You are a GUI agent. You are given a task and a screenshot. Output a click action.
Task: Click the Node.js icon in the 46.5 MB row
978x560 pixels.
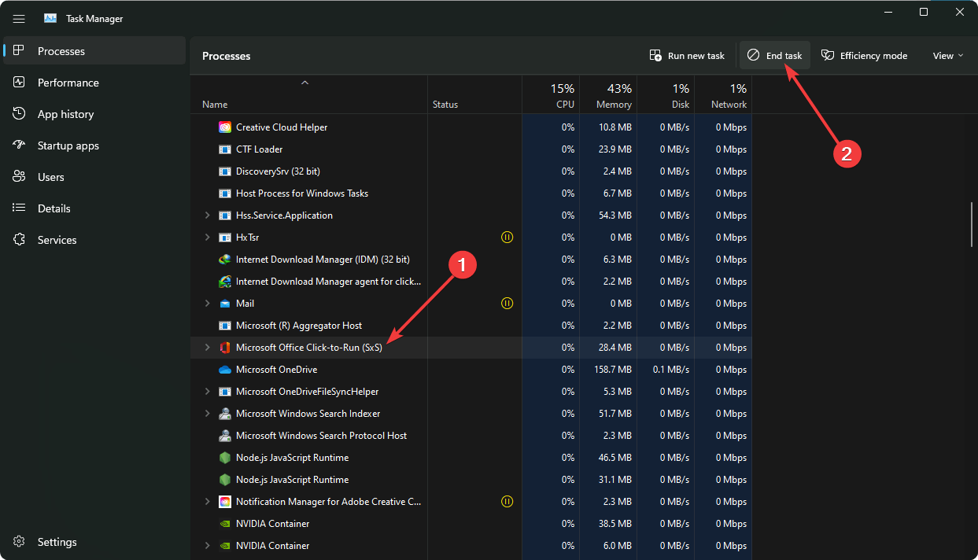(x=224, y=458)
